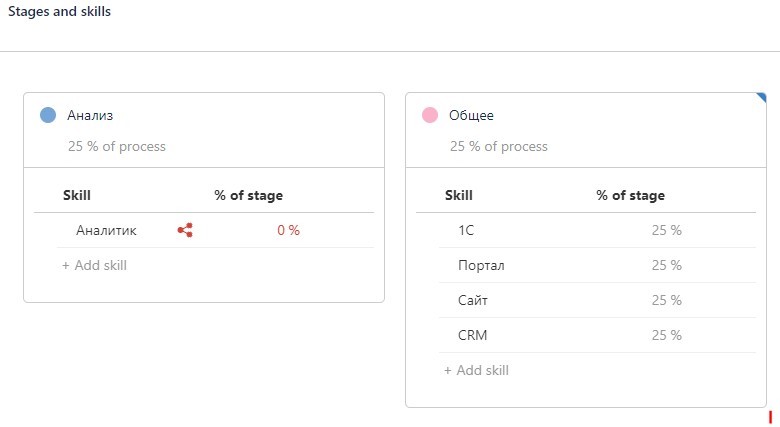Edit 25 % stage value for Портал

666,265
